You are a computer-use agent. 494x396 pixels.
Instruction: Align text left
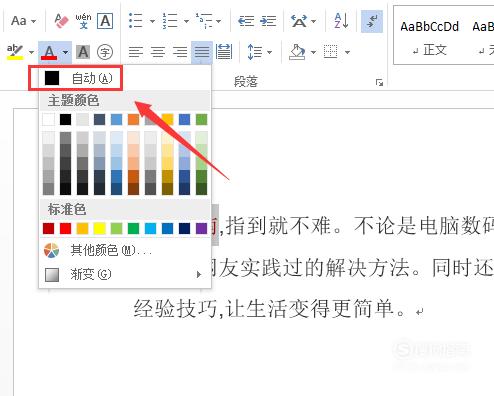[136, 52]
